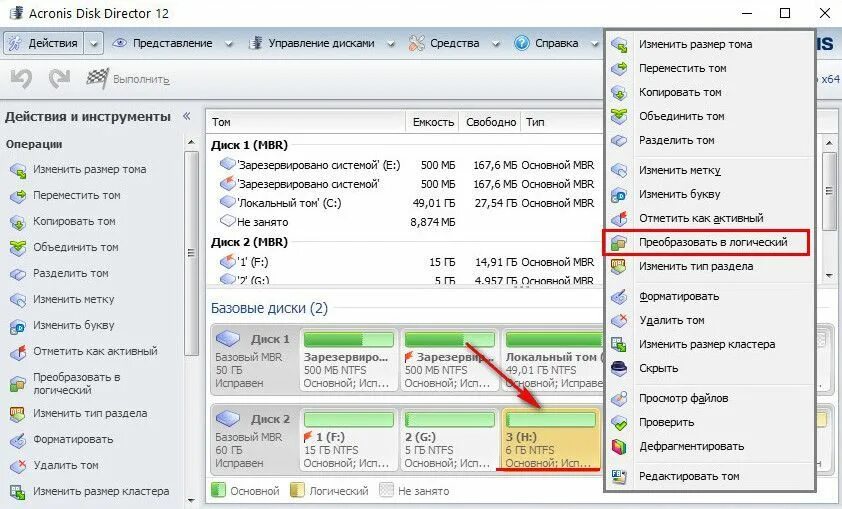This screenshot has height=509, width=842.
Task: Open Представление dropdown arrow
Action: pos(229,44)
